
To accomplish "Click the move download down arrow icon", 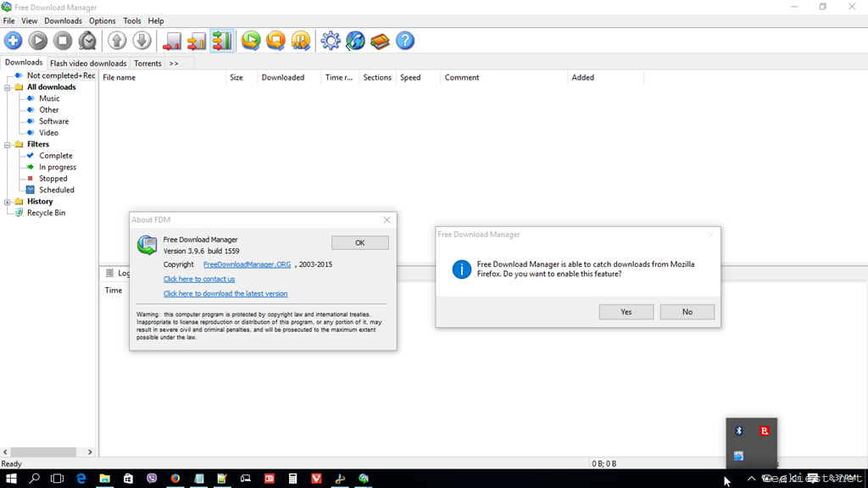I will pos(142,40).
